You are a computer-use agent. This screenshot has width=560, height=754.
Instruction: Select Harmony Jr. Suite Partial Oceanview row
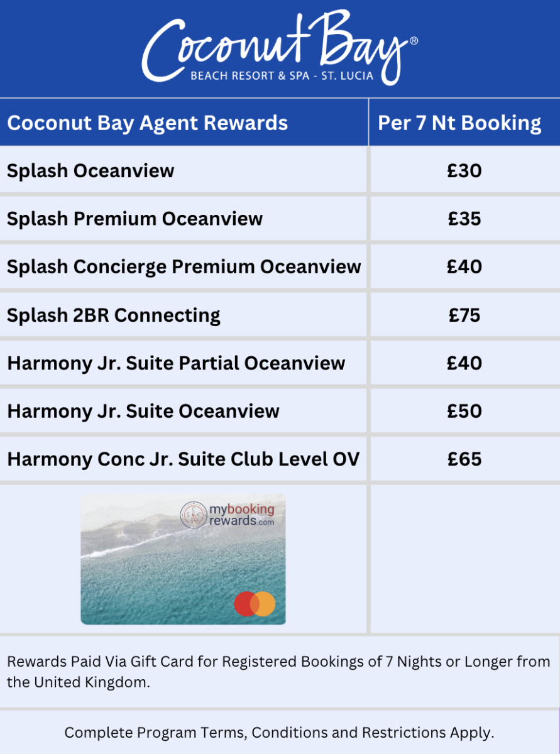280,363
